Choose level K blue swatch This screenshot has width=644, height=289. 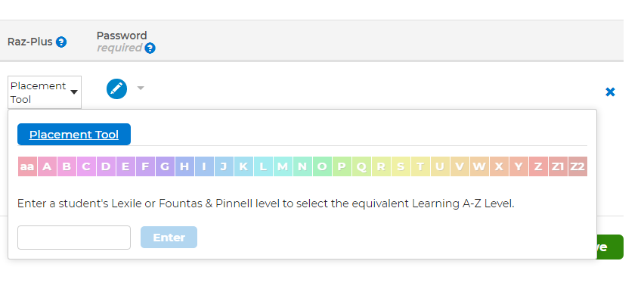[x=243, y=166]
